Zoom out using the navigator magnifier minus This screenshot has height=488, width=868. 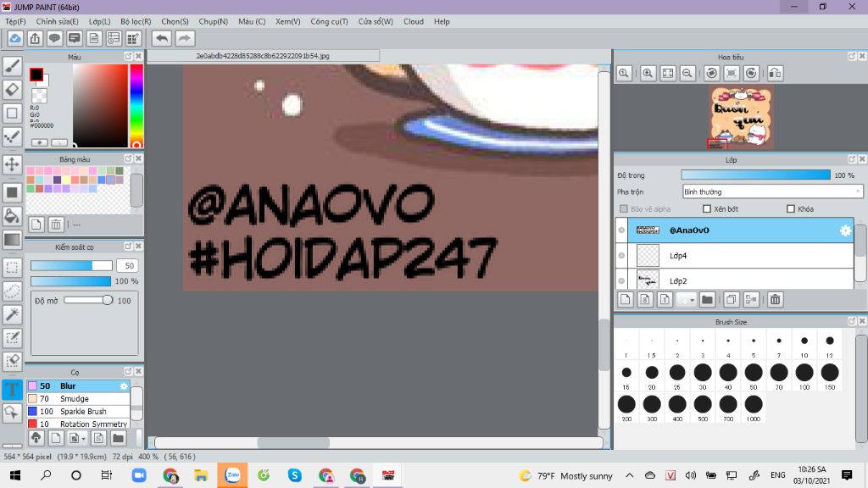coord(687,73)
